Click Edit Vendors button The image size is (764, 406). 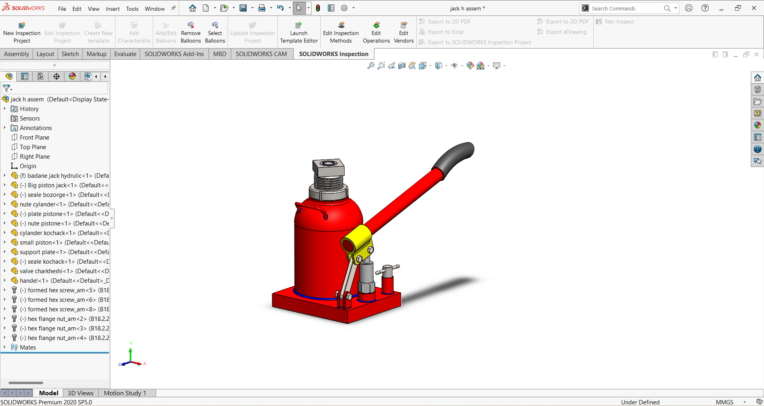click(x=403, y=33)
